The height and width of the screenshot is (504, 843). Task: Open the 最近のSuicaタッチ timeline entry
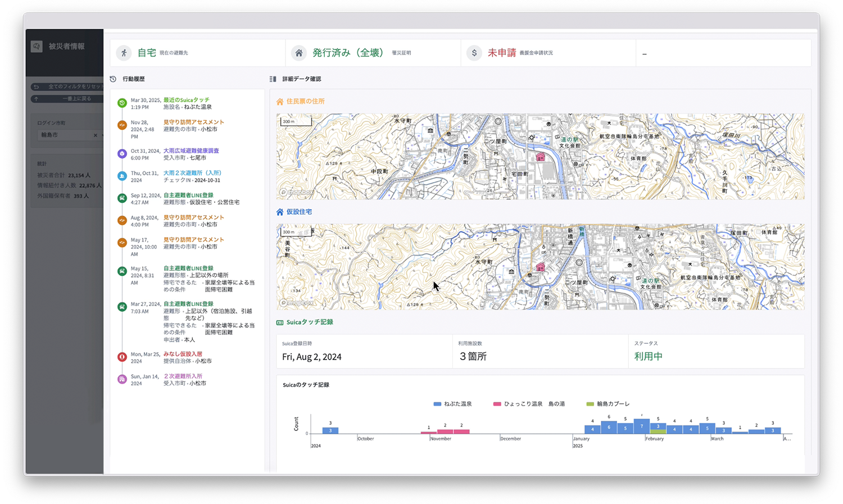[x=186, y=100]
